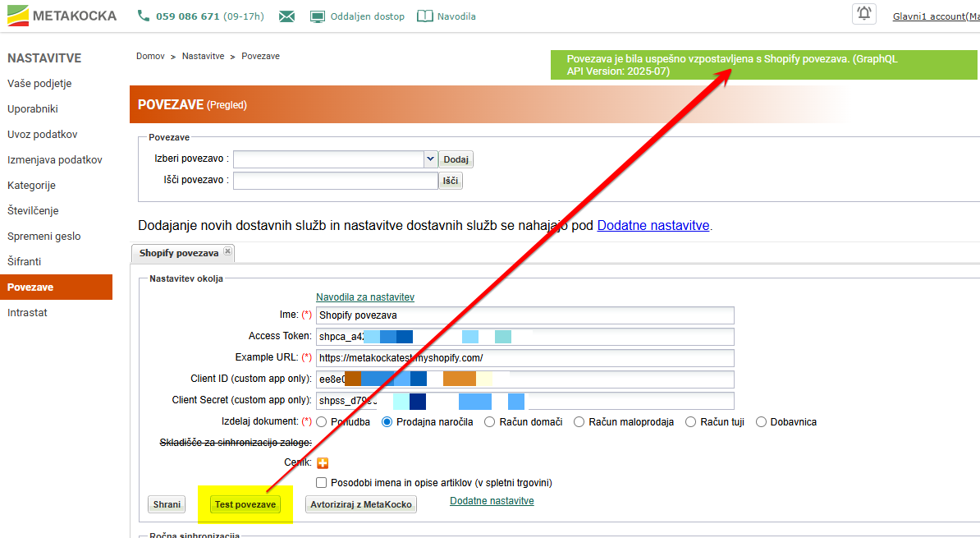Click the Oddaljen dostop text link
Screen dimensions: 980x538
[x=368, y=16]
